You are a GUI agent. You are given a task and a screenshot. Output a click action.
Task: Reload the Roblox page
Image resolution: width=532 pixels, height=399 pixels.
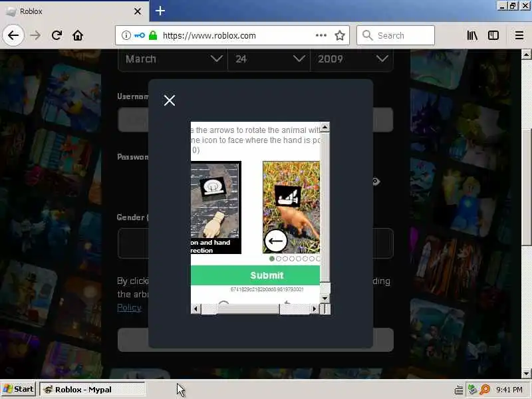tap(57, 35)
